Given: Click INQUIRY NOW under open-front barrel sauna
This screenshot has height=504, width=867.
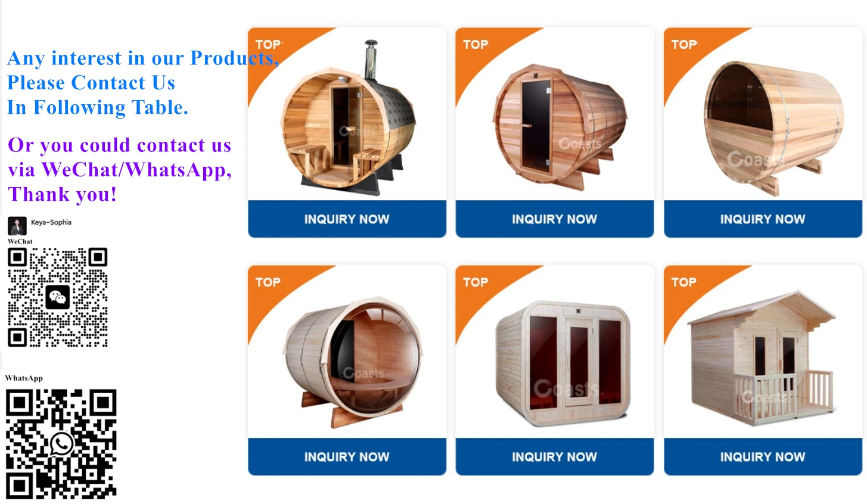Looking at the screenshot, I should (x=763, y=219).
